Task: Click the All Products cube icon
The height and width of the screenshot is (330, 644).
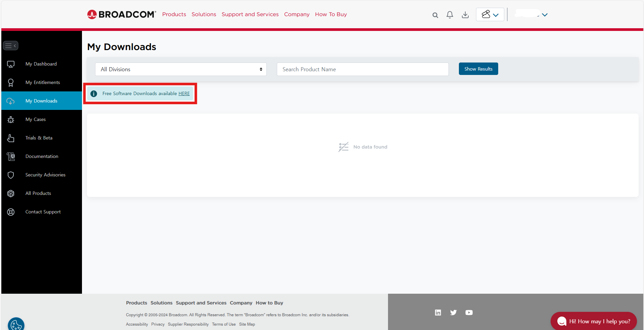Action: point(11,193)
